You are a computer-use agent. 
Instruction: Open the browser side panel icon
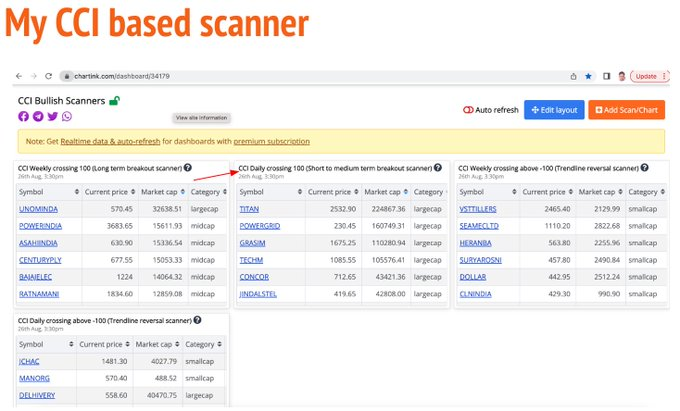coord(606,76)
